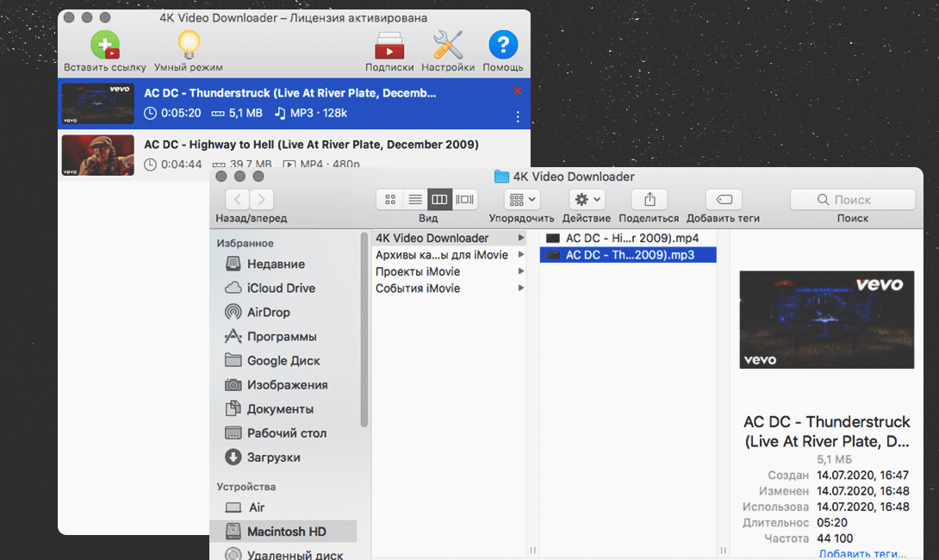Click the Share (Поделиться) toolbar button

pos(650,199)
